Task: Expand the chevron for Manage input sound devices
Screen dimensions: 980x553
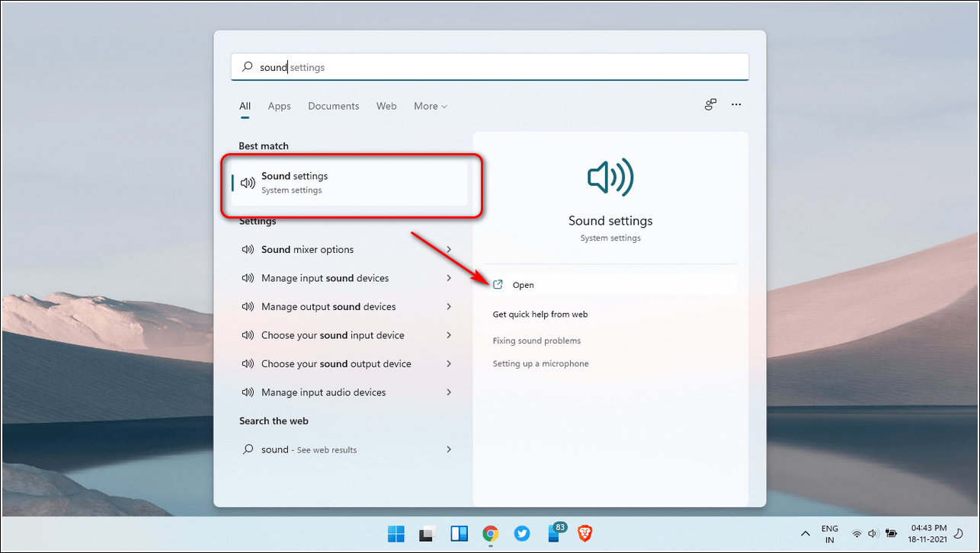Action: click(449, 278)
